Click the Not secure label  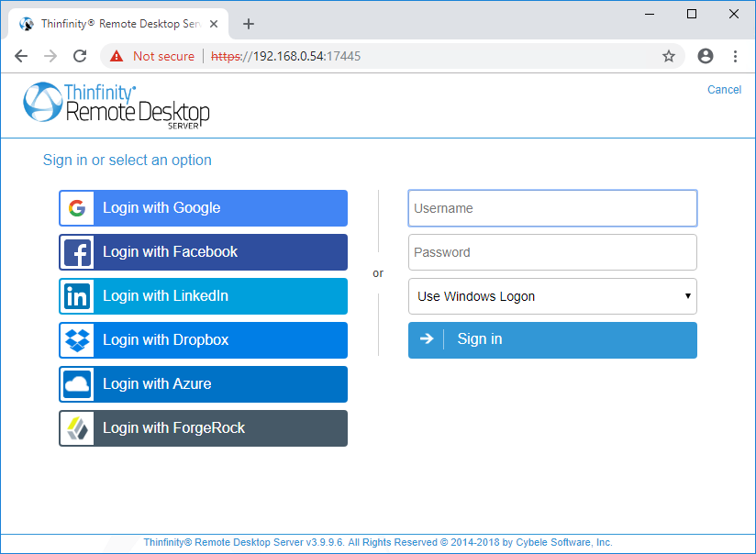pyautogui.click(x=163, y=57)
